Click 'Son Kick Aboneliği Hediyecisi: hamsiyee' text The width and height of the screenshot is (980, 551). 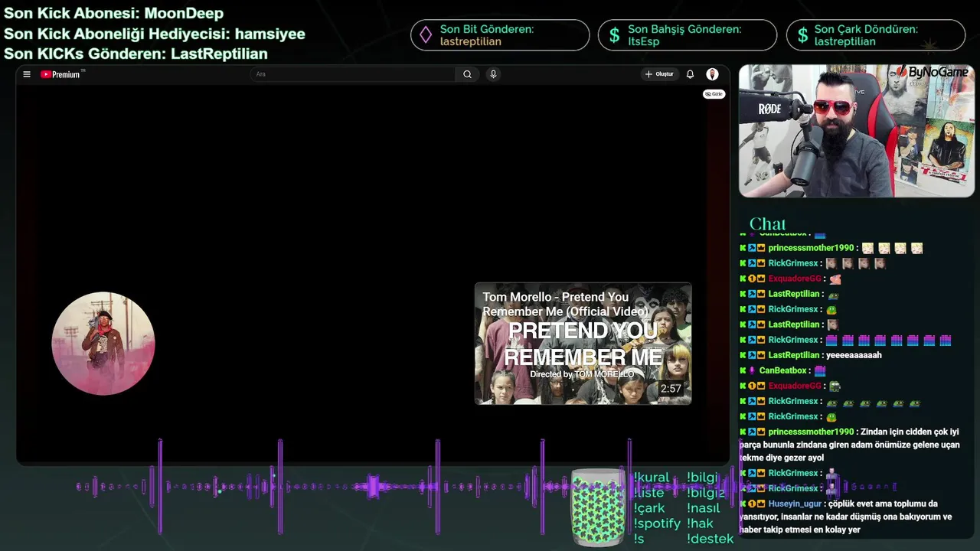tap(155, 34)
